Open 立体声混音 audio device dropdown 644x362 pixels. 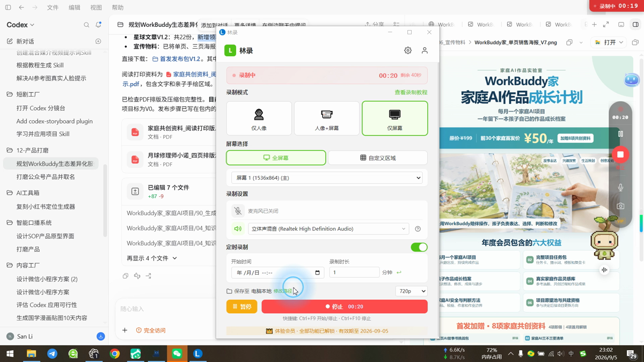point(328,229)
